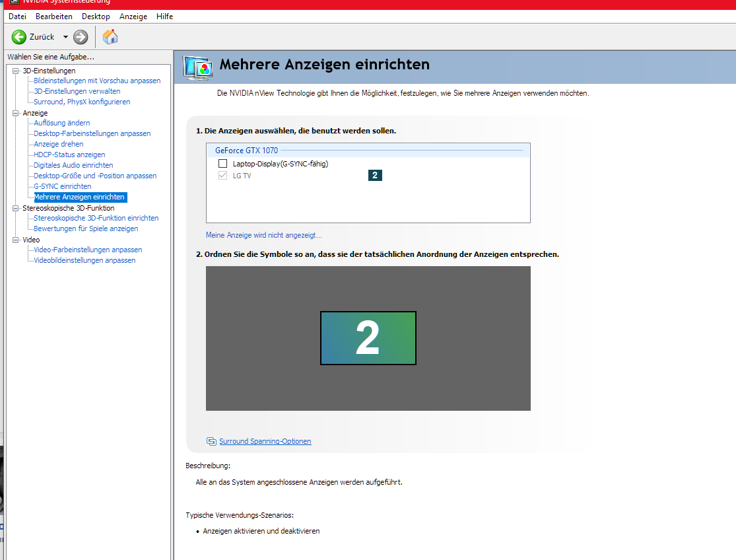Viewport: 736px width, 560px height.
Task: Collapse the Anzeige tree node
Action: pyautogui.click(x=15, y=113)
